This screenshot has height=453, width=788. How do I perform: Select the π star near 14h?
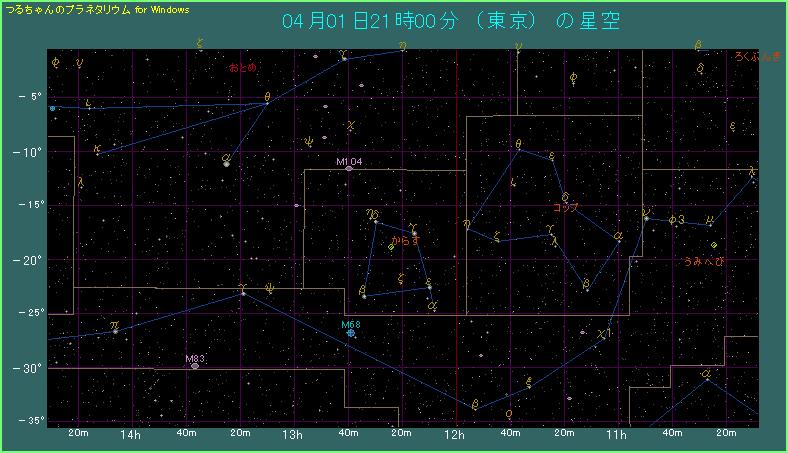point(115,328)
